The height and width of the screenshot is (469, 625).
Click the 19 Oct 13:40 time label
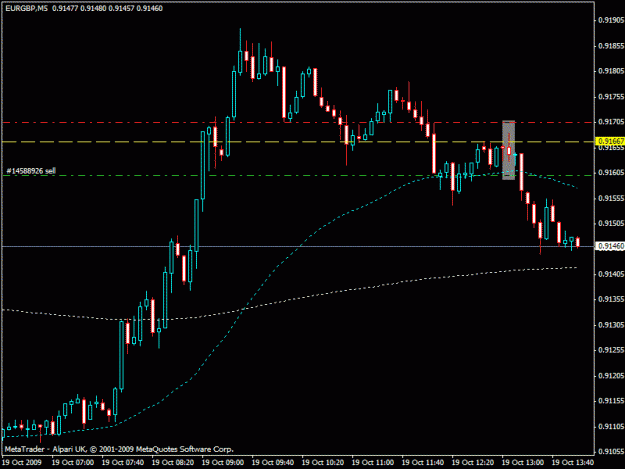(x=573, y=462)
